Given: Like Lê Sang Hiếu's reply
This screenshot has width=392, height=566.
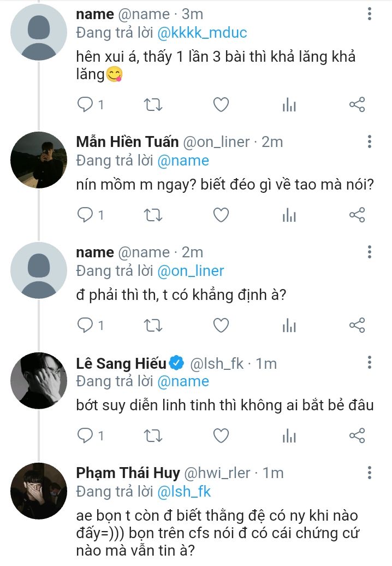Looking at the screenshot, I should coord(221,435).
